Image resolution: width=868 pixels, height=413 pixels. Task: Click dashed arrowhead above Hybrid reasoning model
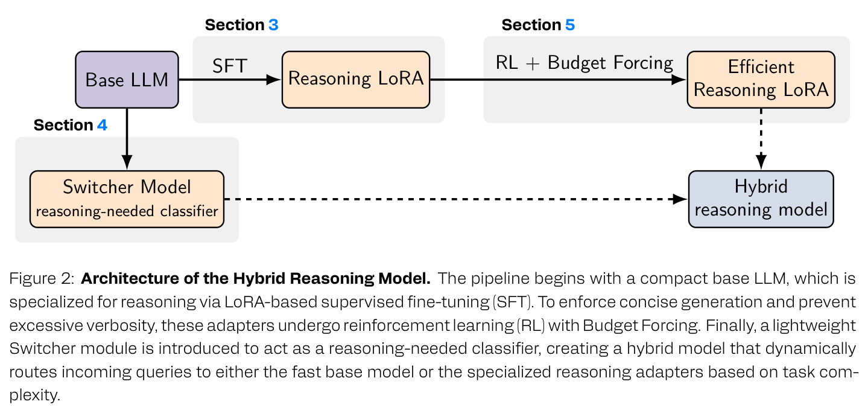pyautogui.click(x=761, y=162)
